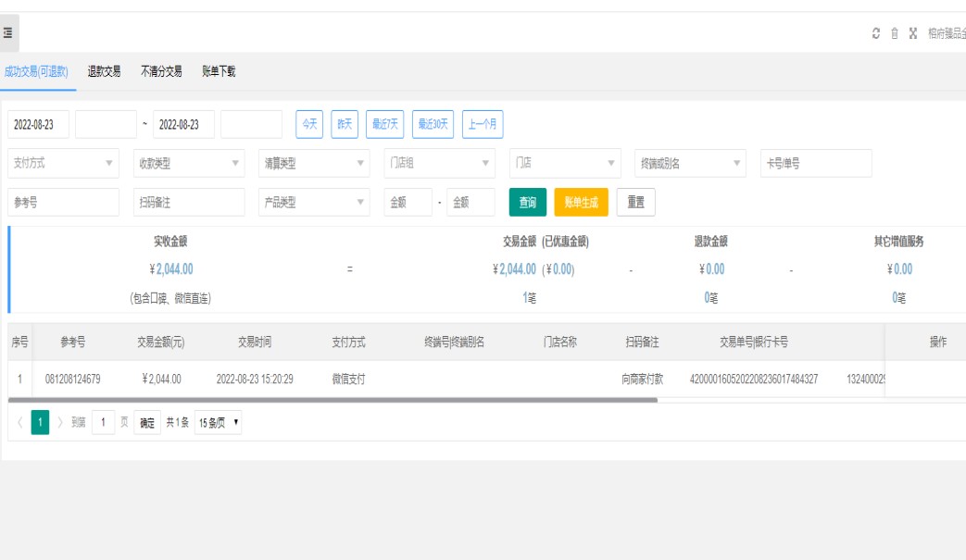Go to the previous page arrow

19,423
